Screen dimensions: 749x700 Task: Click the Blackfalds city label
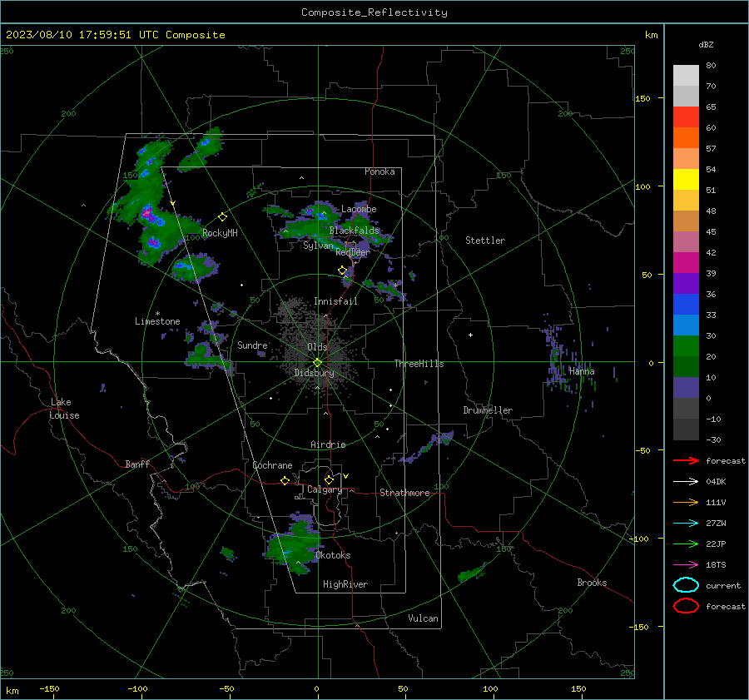point(354,231)
